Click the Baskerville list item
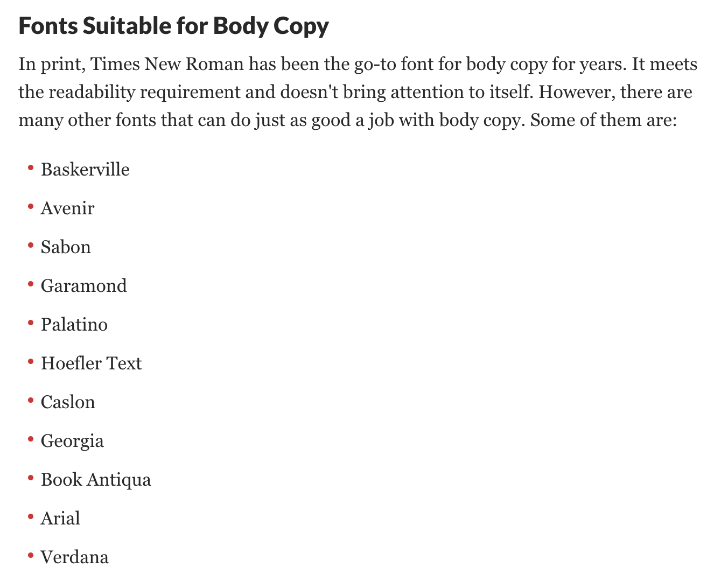Screen dimensions: 714x588 (85, 170)
